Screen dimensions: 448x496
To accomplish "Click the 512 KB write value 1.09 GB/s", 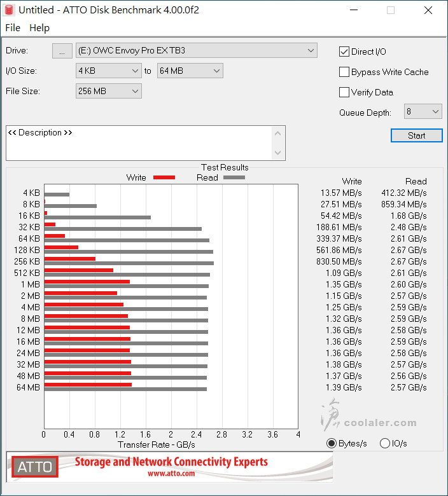I will (x=344, y=273).
